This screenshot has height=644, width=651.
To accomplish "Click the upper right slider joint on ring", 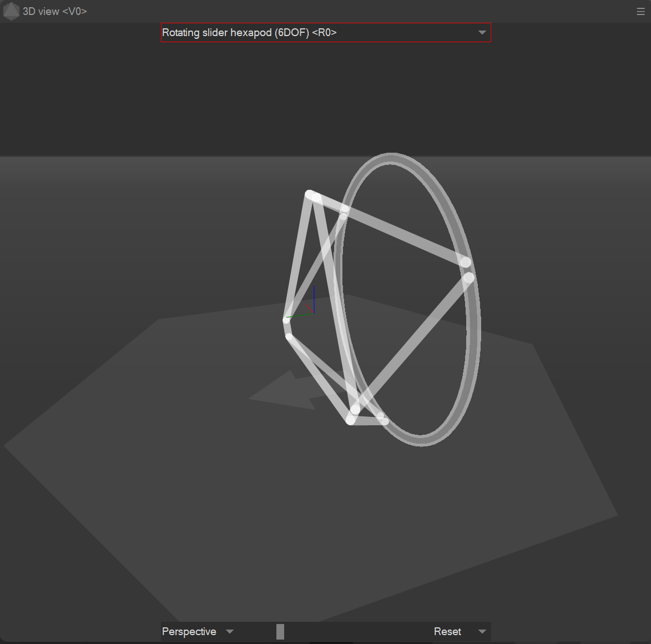I will tap(466, 262).
